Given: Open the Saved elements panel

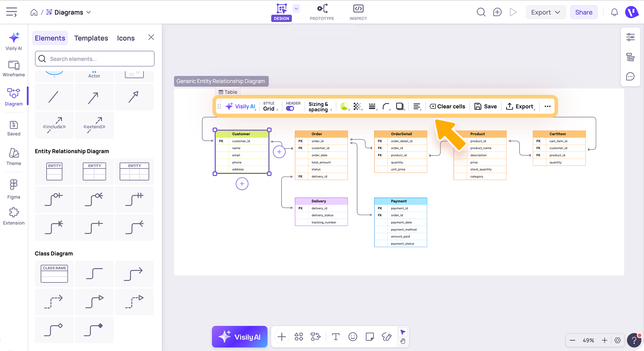Looking at the screenshot, I should click(x=14, y=128).
